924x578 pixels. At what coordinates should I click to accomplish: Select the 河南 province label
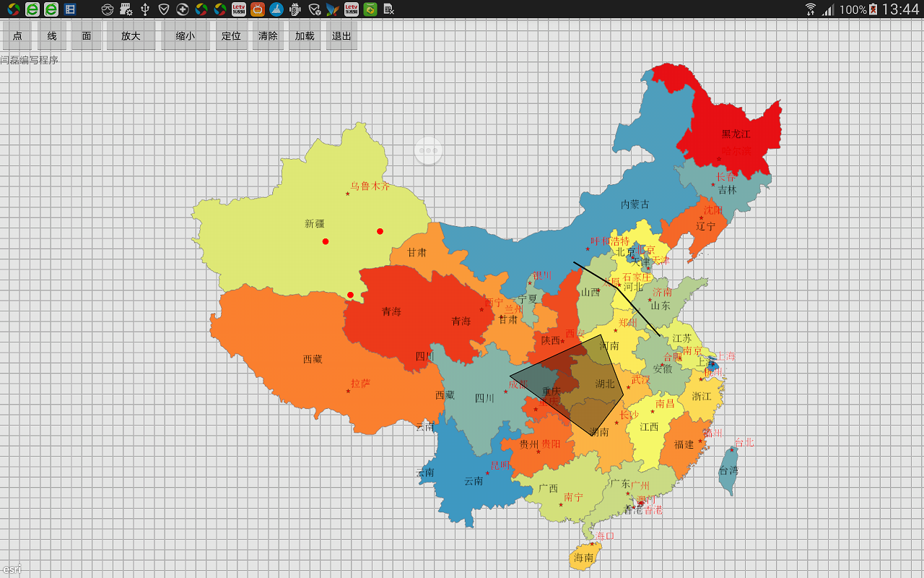click(x=609, y=346)
